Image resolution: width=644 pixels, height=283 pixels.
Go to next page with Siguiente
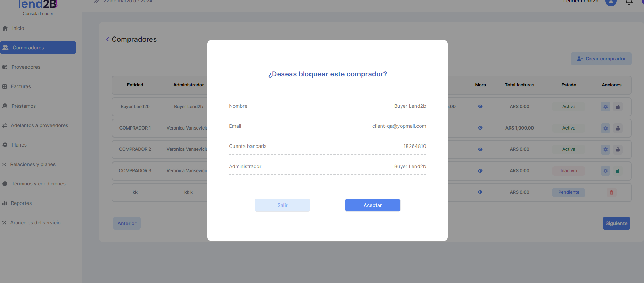(616, 223)
